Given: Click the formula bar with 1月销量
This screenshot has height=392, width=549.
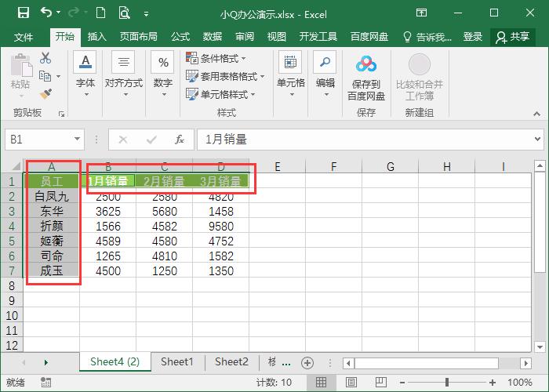Looking at the screenshot, I should click(364, 140).
